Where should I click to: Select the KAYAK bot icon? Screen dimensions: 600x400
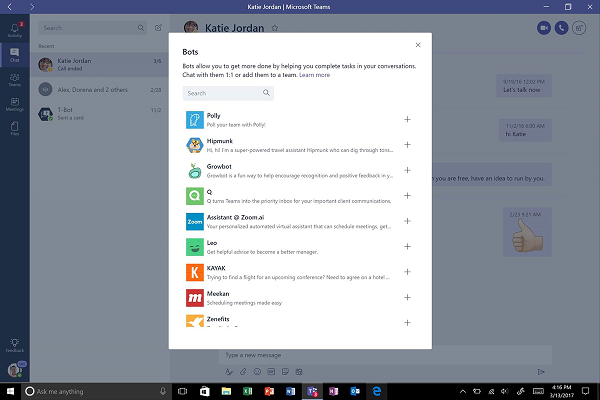click(x=194, y=272)
